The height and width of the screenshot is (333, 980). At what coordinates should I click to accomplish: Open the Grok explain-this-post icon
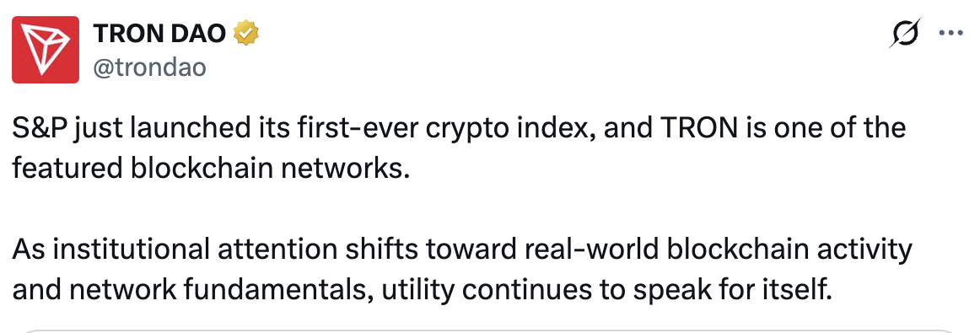905,33
